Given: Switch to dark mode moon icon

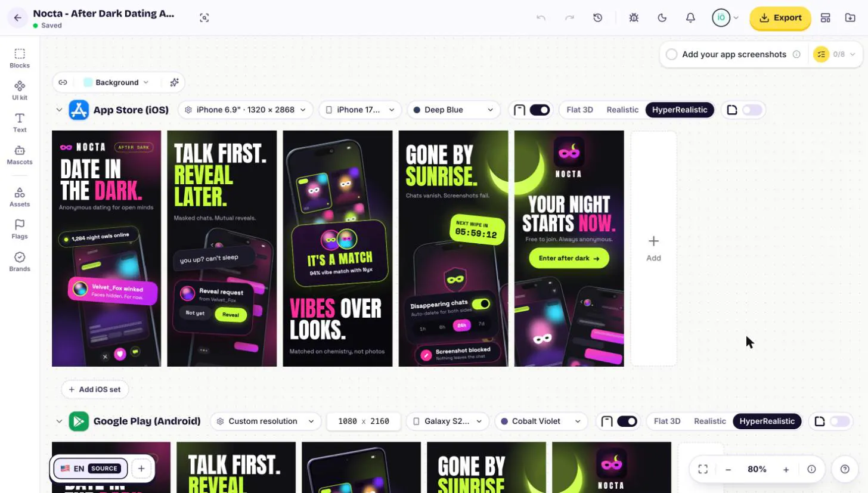Looking at the screenshot, I should coord(662,18).
